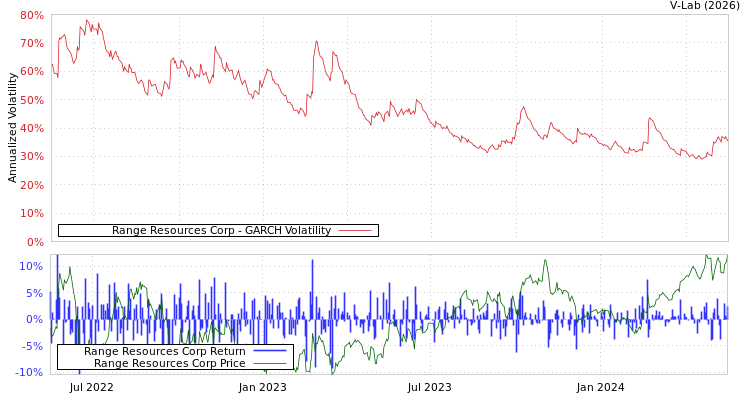Click the 5% label on return axis

coord(34,293)
